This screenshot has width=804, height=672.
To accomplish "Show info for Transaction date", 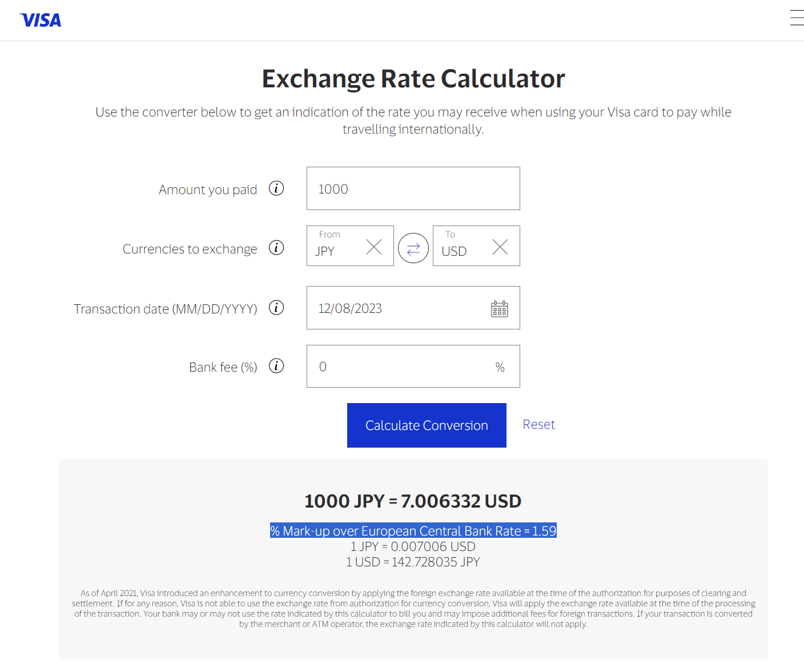I will point(276,308).
